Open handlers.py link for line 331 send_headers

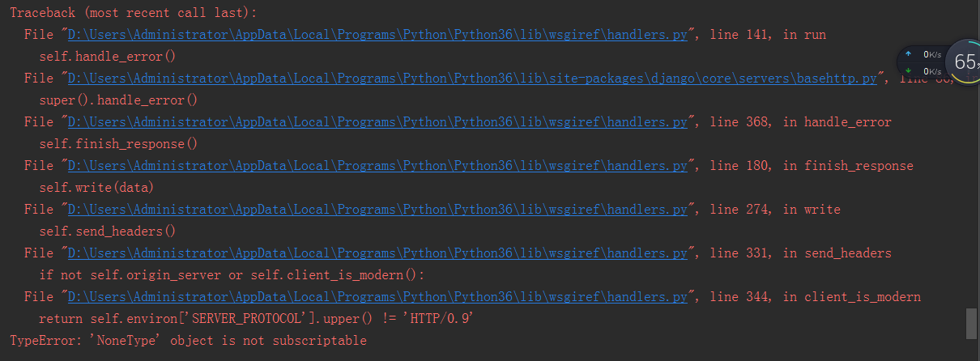click(x=377, y=253)
